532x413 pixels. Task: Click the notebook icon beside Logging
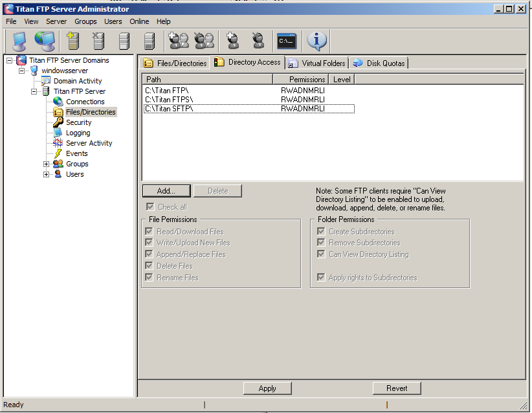coord(58,133)
